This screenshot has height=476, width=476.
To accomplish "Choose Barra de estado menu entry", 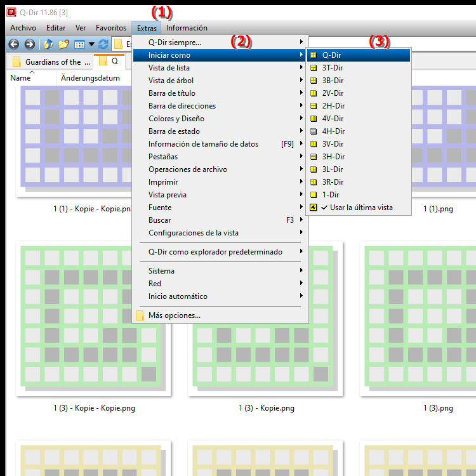I will click(x=220, y=131).
